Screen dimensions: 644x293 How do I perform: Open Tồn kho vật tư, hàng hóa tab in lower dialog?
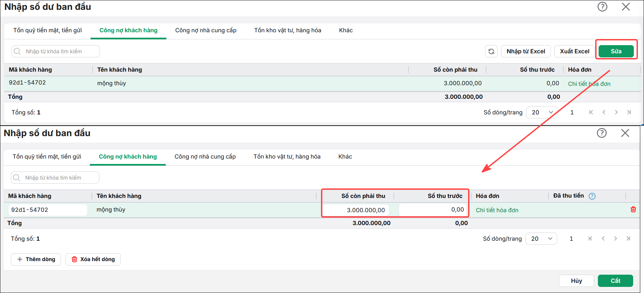pyautogui.click(x=287, y=157)
